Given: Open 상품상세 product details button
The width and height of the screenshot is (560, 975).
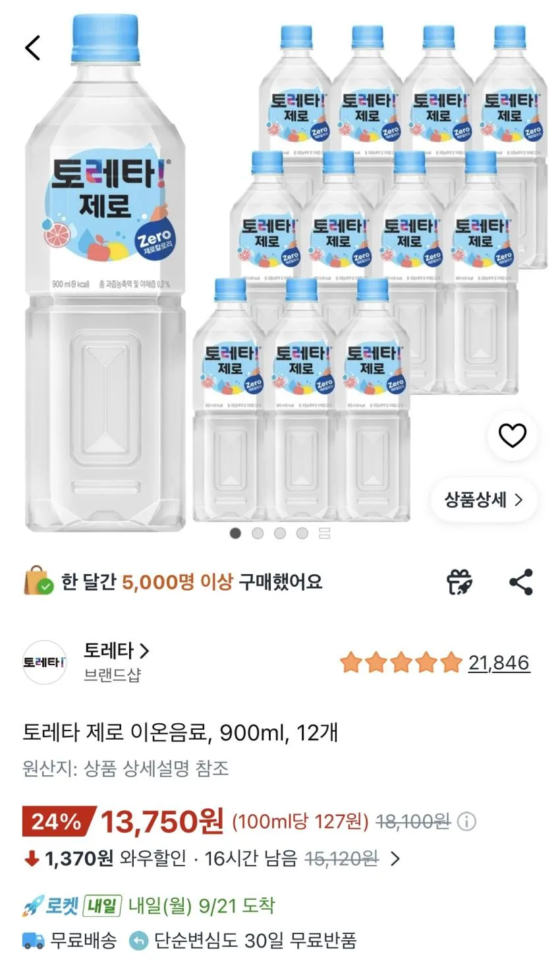Looking at the screenshot, I should click(484, 500).
